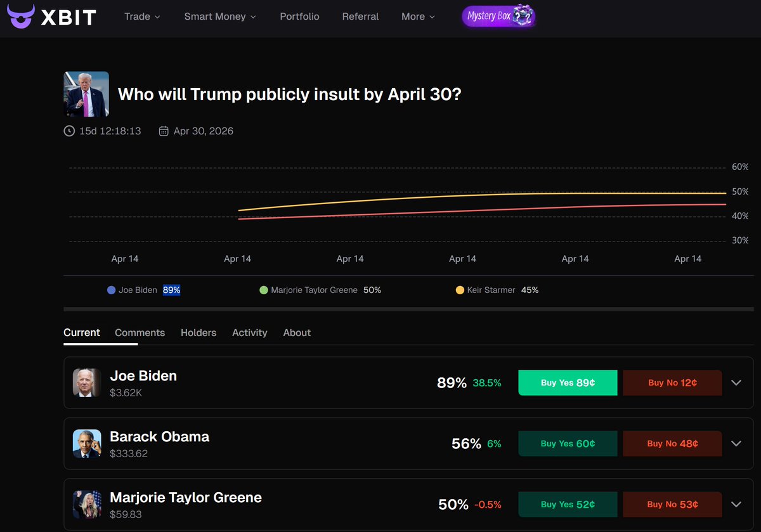
Task: Click the $333.62 volume value
Action: pos(129,453)
